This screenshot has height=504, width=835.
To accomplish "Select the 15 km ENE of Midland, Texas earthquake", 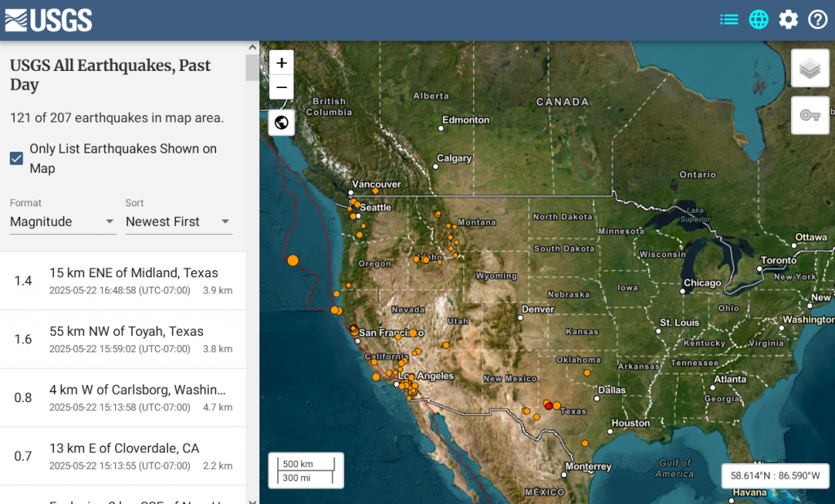I will pyautogui.click(x=122, y=281).
